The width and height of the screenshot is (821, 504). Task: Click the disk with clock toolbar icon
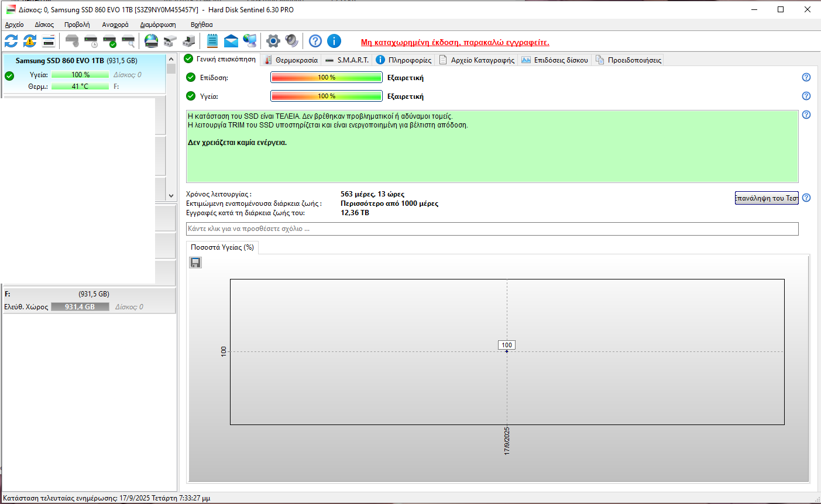click(91, 41)
